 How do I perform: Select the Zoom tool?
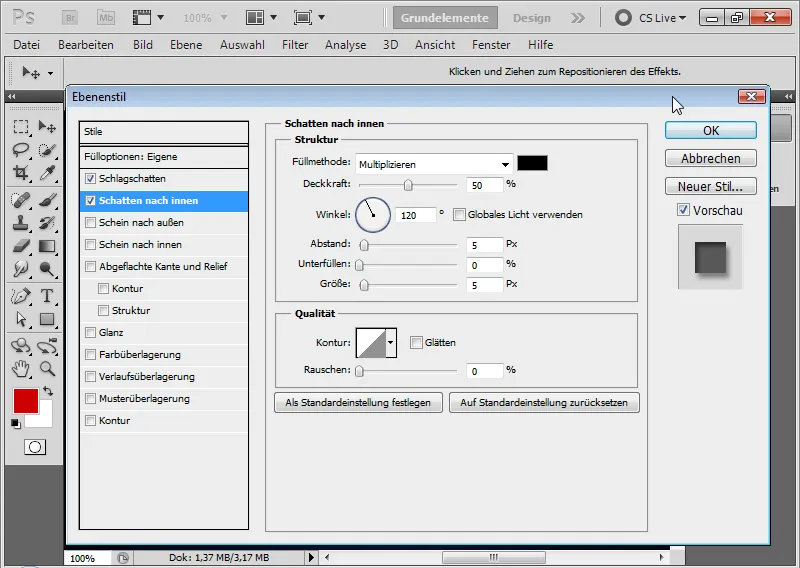[47, 368]
